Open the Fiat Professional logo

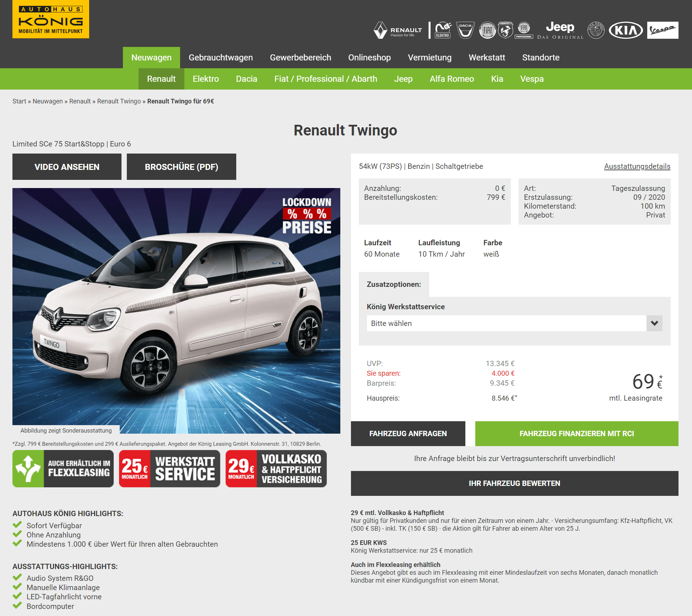(x=524, y=30)
